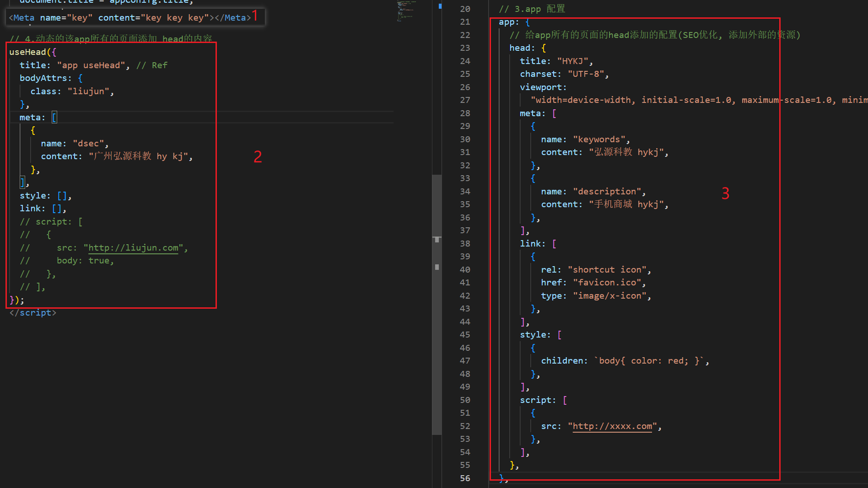Click the "// Ref" comment after the title

tap(152, 65)
